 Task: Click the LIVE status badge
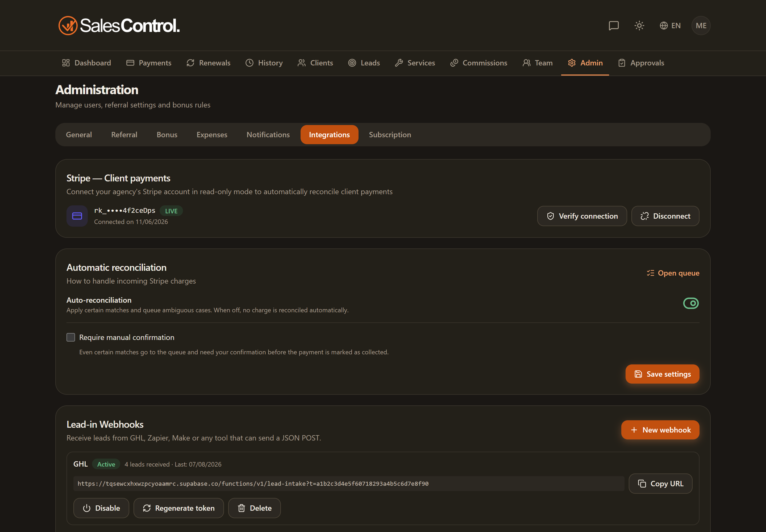tap(171, 211)
